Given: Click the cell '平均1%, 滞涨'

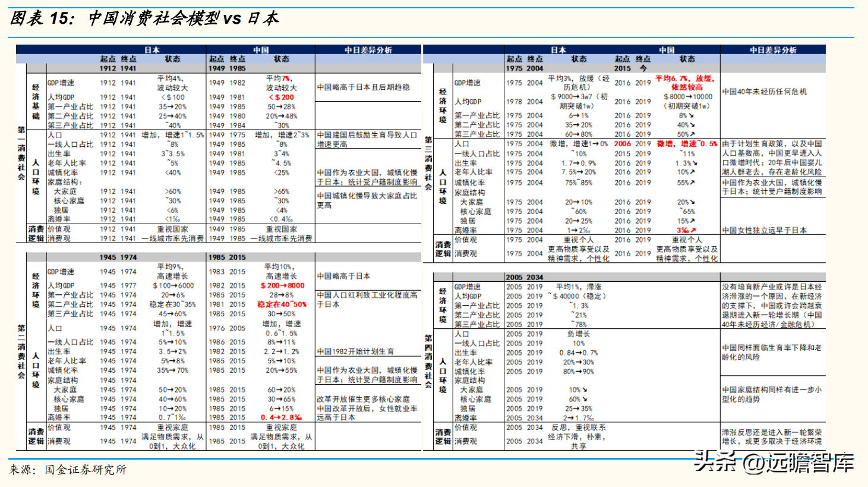Looking at the screenshot, I should click(579, 287).
